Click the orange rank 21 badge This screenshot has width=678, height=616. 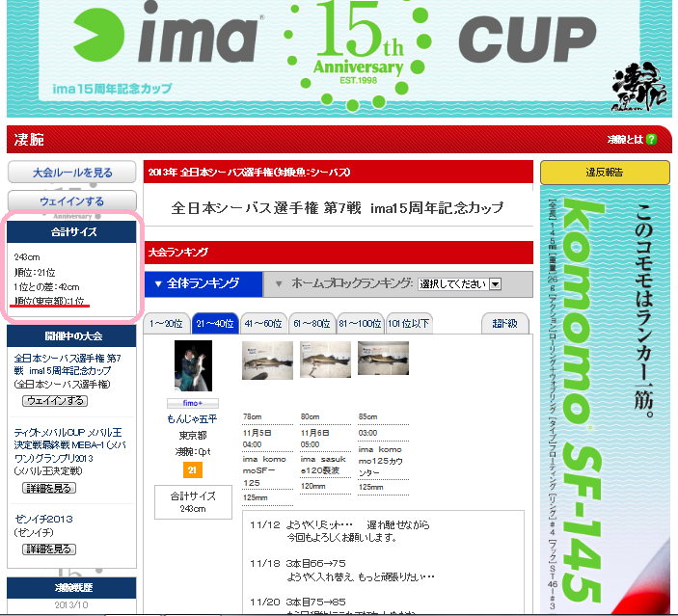193,469
